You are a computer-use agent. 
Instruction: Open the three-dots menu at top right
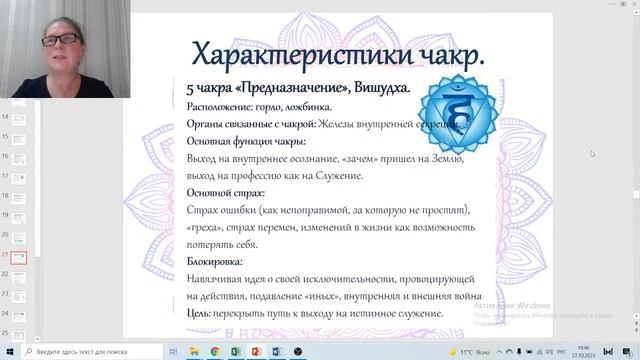(x=612, y=4)
